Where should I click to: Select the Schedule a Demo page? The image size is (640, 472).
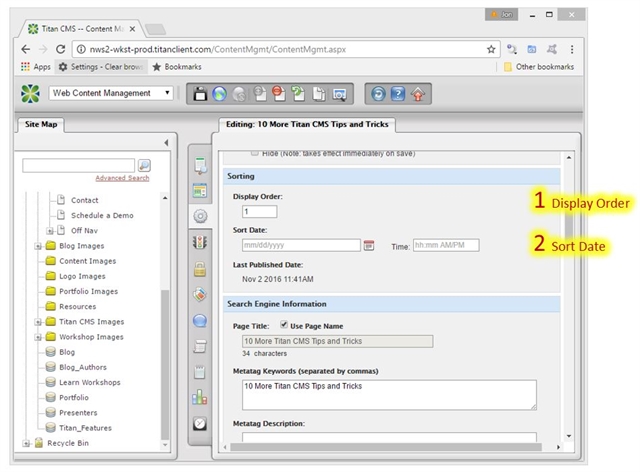(102, 216)
